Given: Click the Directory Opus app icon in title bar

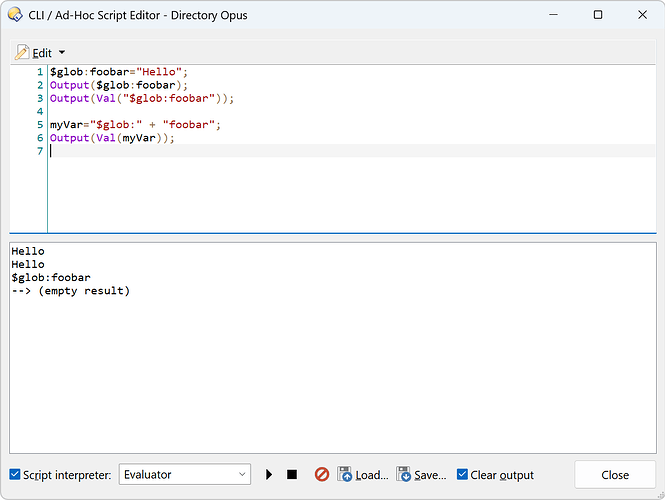Looking at the screenshot, I should pos(15,15).
